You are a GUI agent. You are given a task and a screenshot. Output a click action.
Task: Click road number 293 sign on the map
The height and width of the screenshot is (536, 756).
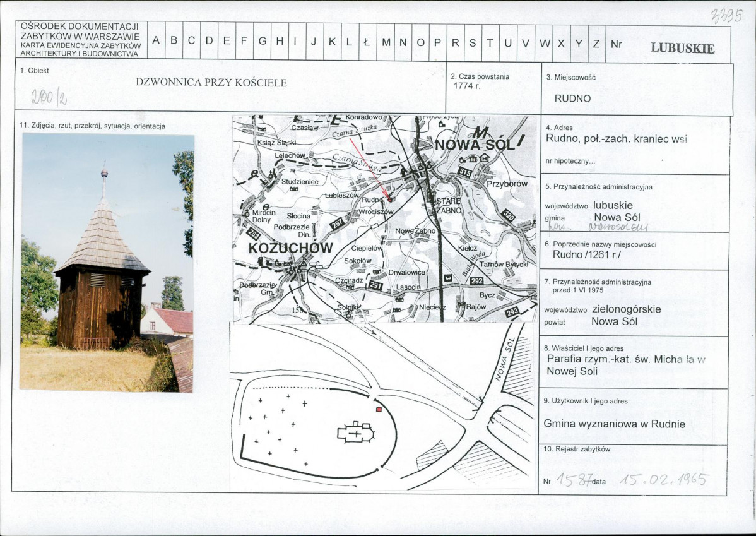coord(512,312)
